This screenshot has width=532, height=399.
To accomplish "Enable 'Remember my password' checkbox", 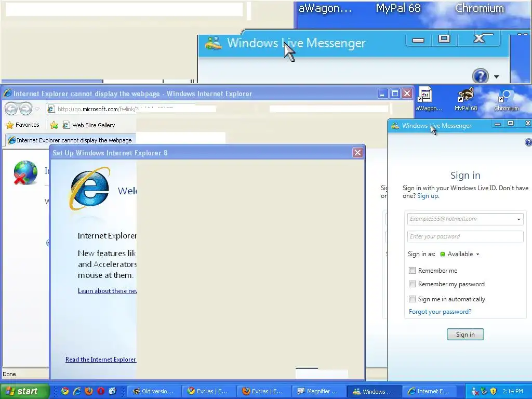I will tap(412, 284).
